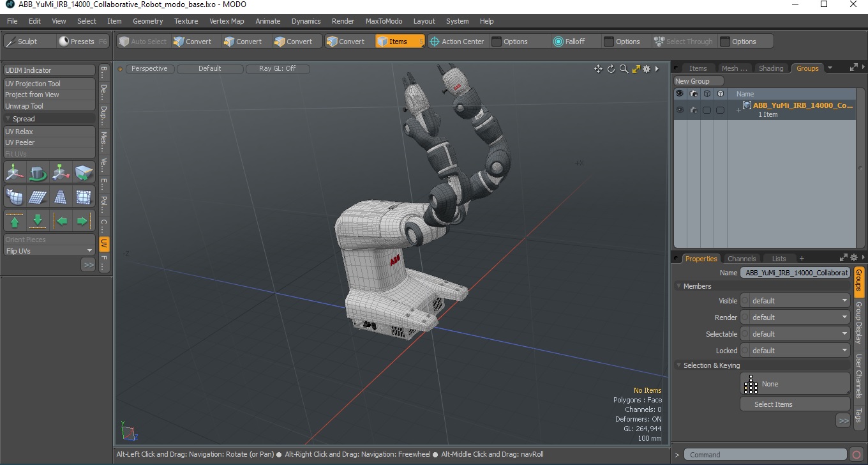Viewport: 868px width, 465px height.
Task: Open the Geometry menu
Action: 147,21
